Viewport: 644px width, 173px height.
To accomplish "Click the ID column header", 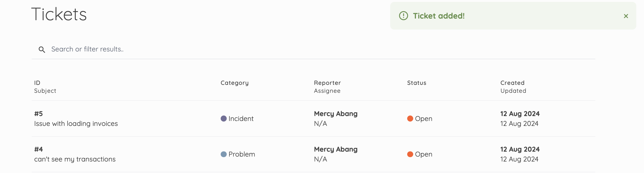I will click(37, 83).
